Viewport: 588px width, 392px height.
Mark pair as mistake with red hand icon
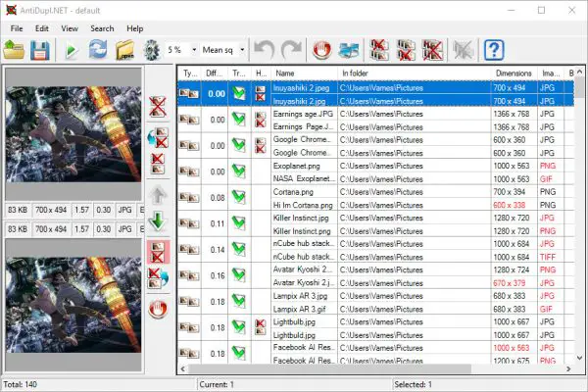point(158,309)
